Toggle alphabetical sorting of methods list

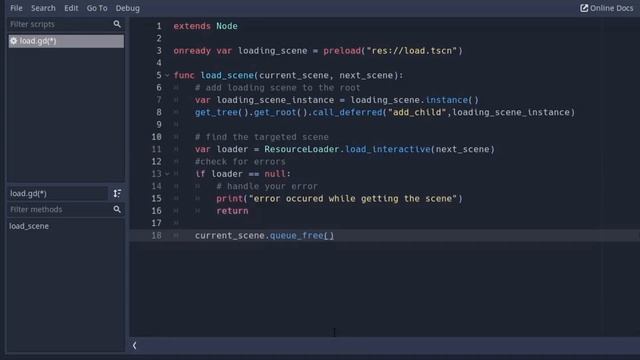117,193
